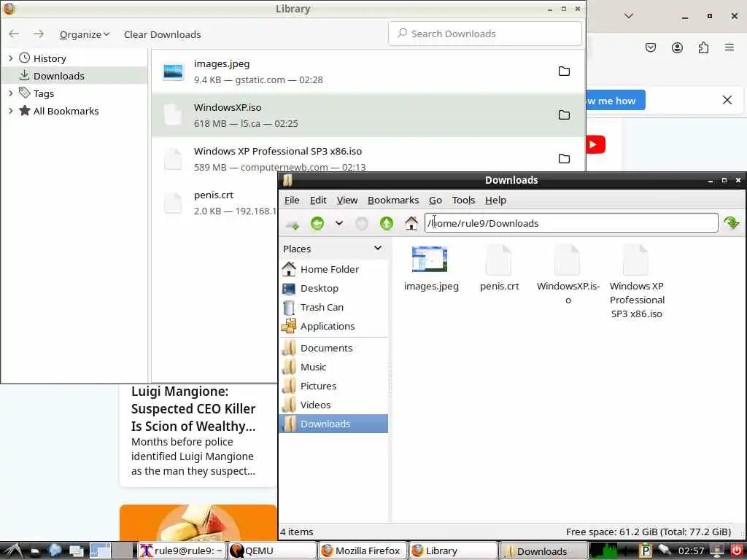Click the path field showing /home/rule9/Downloads

pos(571,223)
